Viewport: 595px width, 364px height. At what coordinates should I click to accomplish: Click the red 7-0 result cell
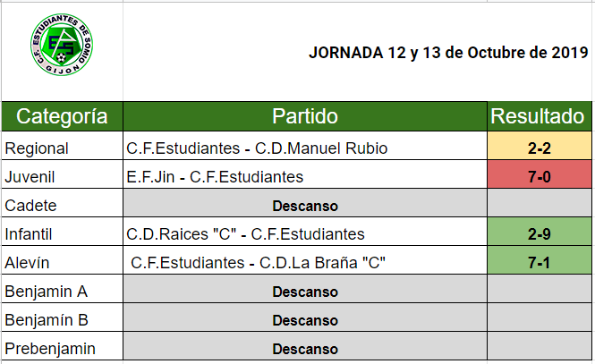(539, 176)
